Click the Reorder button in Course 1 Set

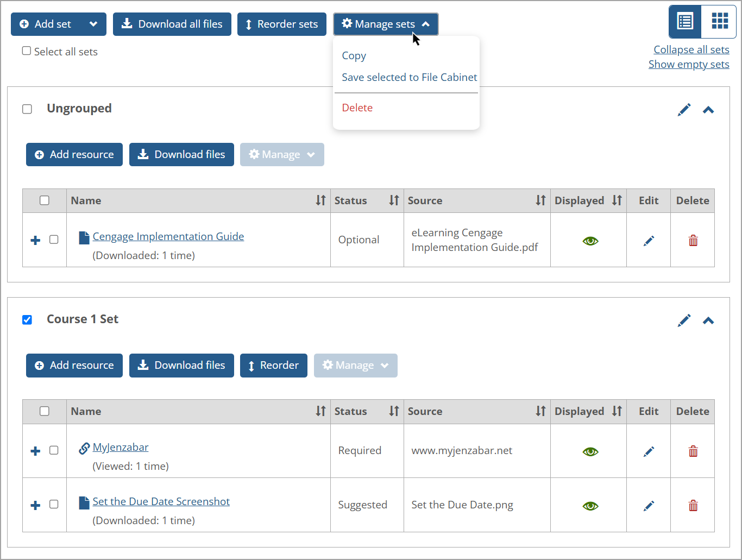[x=273, y=365]
